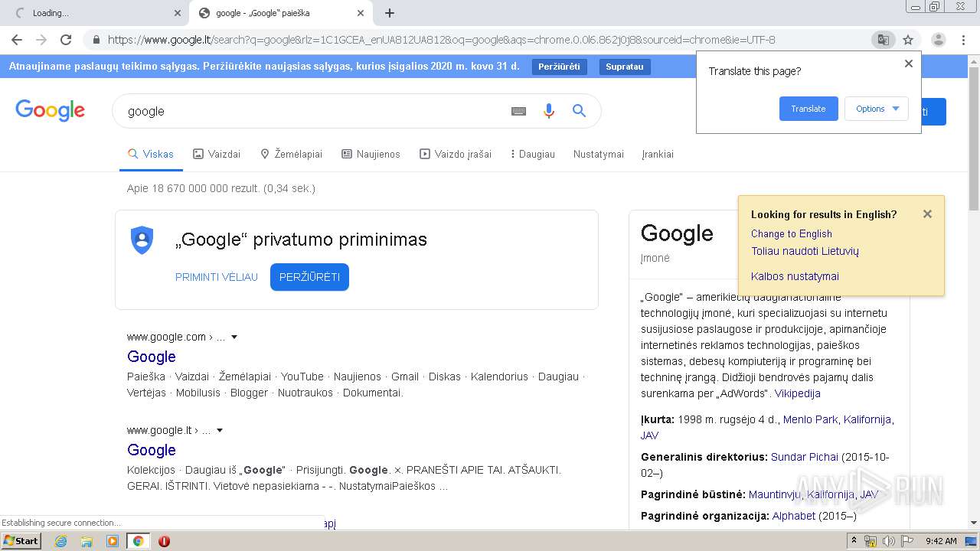
Task: Open File Explorer folder icon in taskbar
Action: click(87, 541)
